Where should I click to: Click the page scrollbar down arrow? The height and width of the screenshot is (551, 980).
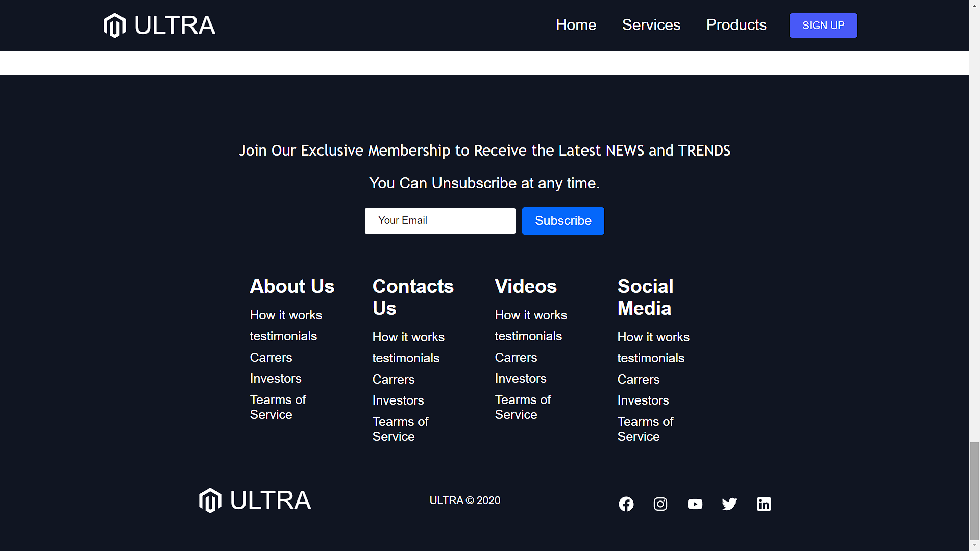pyautogui.click(x=975, y=546)
